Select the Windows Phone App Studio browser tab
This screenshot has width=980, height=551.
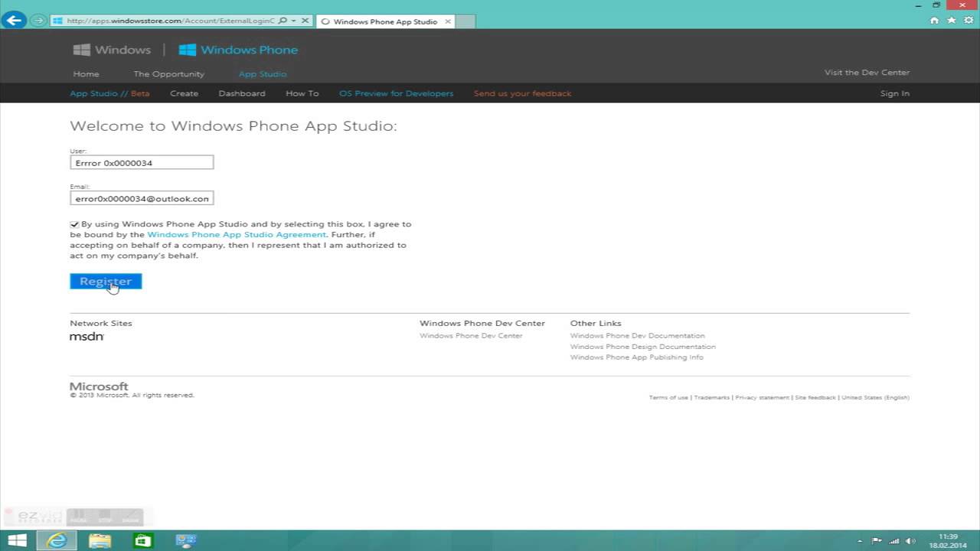click(x=384, y=21)
